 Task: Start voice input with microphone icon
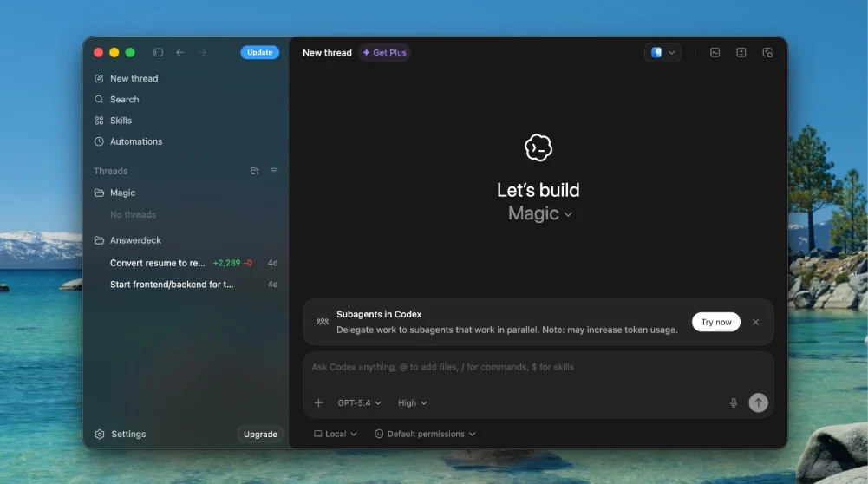coord(733,402)
